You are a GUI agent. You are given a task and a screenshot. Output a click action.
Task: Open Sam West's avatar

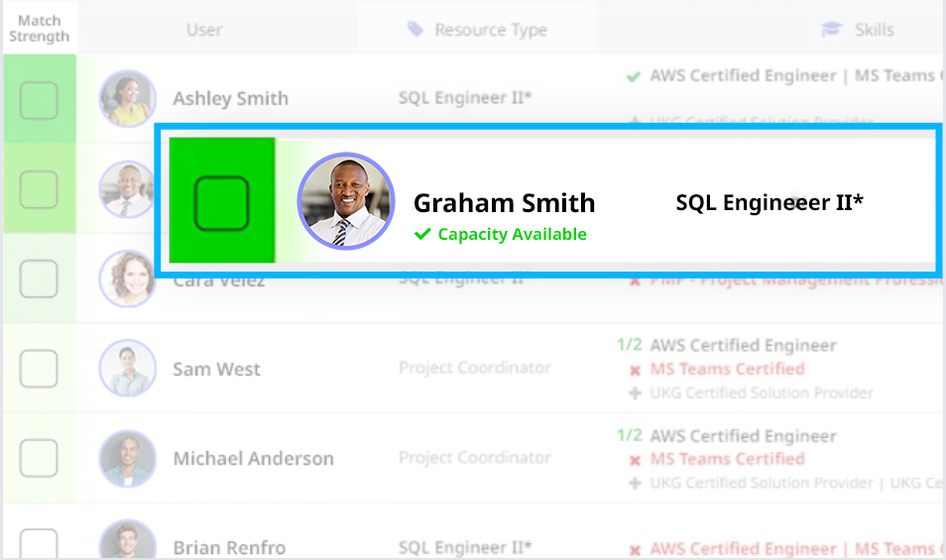coord(127,368)
